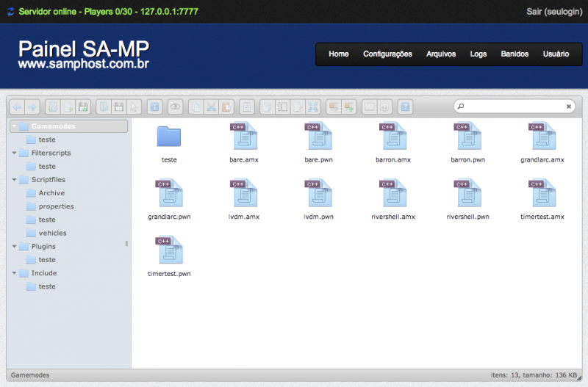Select the vehicles subfolder in tree
This screenshot has height=387, width=588.
52,233
